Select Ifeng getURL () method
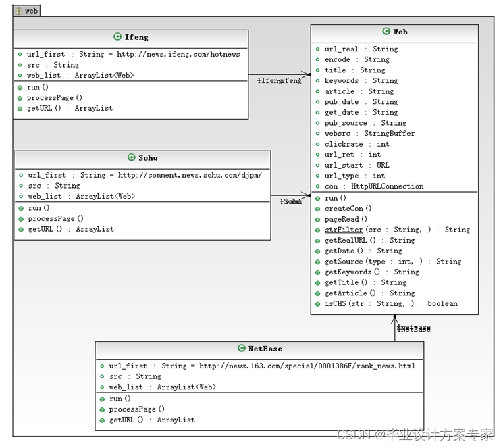 (x=70, y=108)
